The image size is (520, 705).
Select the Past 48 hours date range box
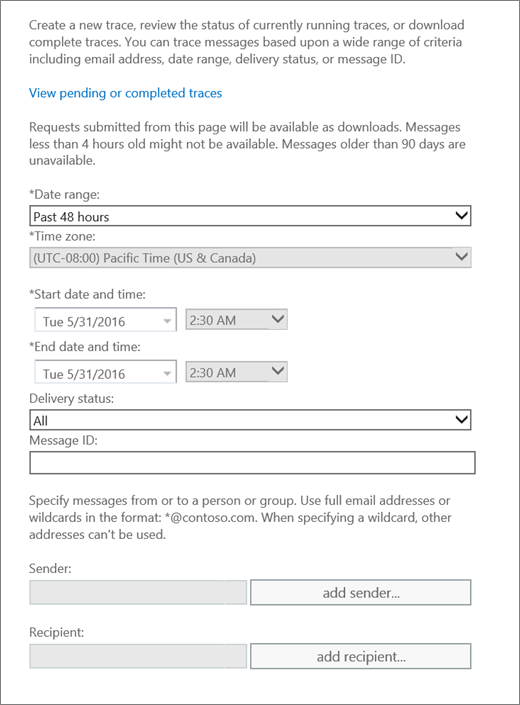[x=250, y=216]
